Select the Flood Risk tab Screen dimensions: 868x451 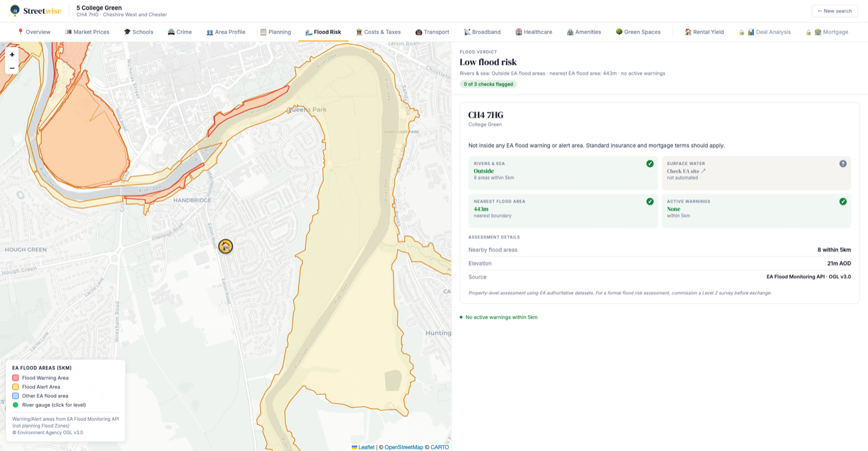pyautogui.click(x=323, y=32)
